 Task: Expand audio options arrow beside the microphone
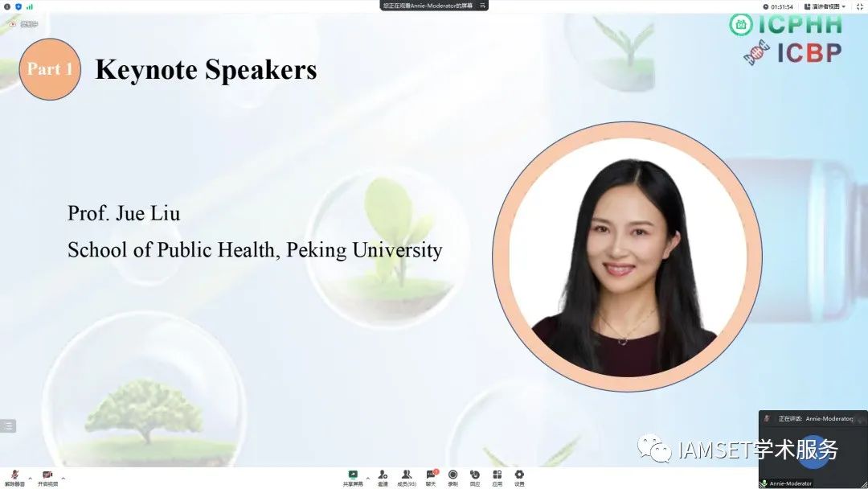(x=30, y=479)
